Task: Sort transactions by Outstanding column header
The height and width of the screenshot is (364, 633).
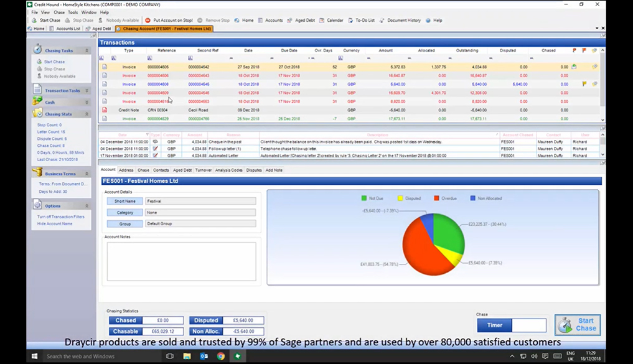Action: (x=467, y=50)
